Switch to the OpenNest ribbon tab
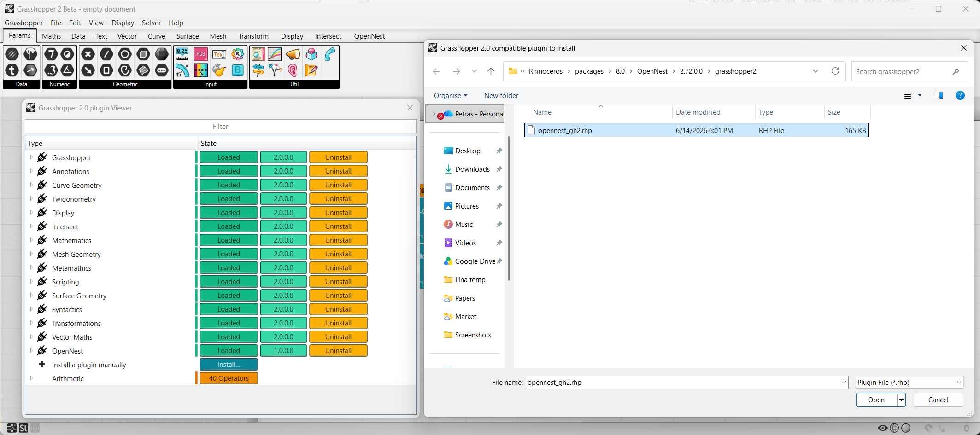The image size is (980, 435). [370, 36]
